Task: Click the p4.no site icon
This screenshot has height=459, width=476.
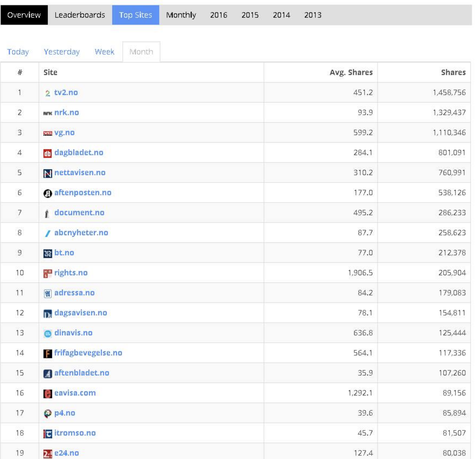Action: click(x=48, y=413)
